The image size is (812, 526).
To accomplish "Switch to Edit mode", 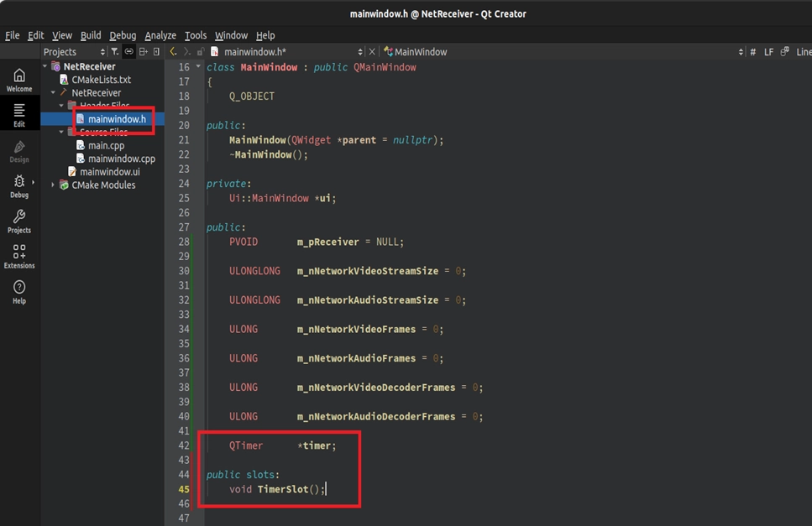I will point(19,115).
